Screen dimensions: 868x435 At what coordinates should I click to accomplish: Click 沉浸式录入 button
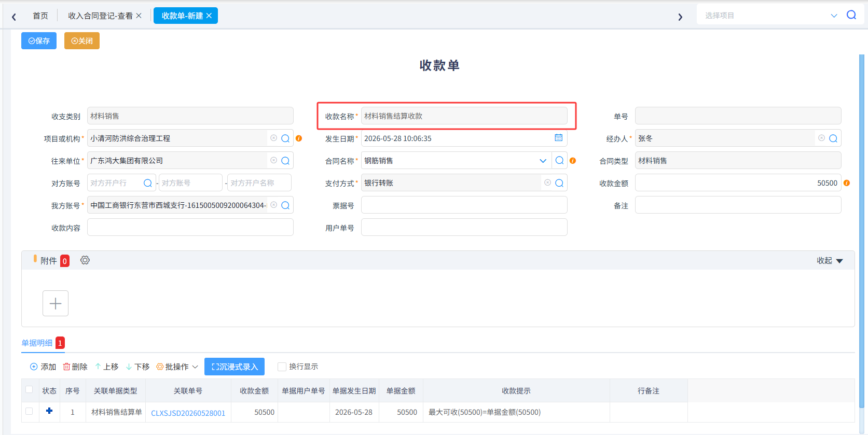(x=235, y=367)
